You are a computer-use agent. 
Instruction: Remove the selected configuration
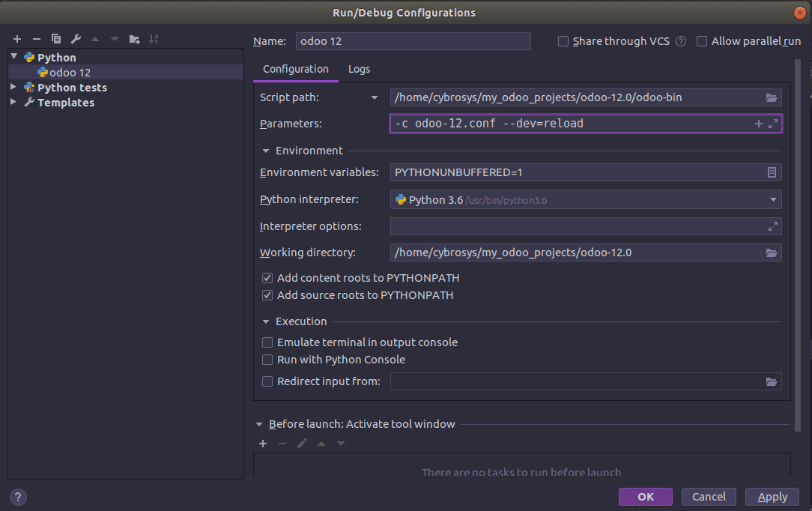coord(36,39)
